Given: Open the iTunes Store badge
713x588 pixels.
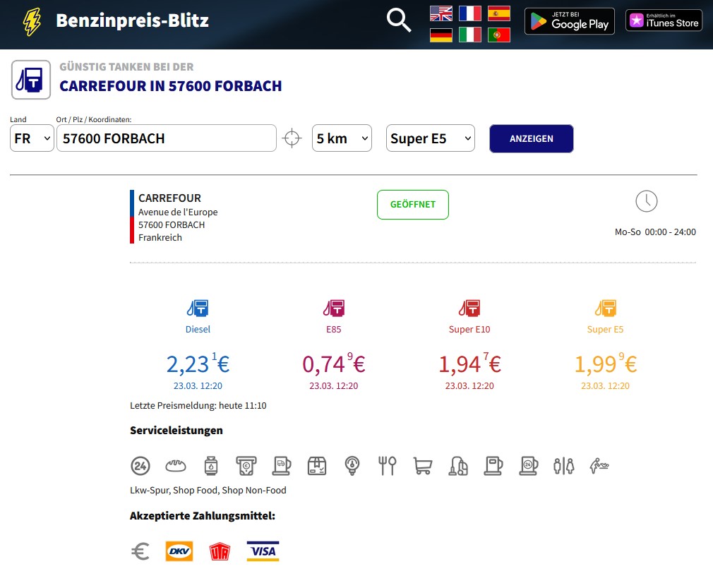Looking at the screenshot, I should click(664, 20).
